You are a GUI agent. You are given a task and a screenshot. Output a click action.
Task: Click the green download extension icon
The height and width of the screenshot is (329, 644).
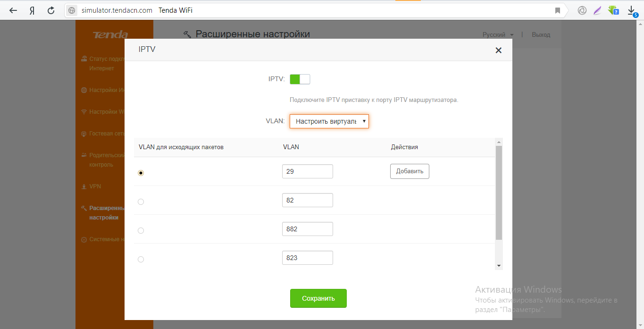[613, 10]
